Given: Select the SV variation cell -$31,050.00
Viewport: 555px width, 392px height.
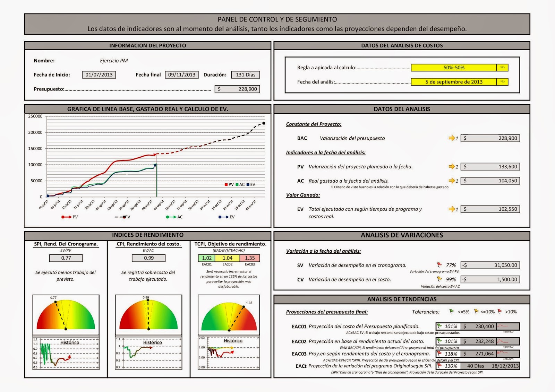Looking at the screenshot, I should coord(490,265).
